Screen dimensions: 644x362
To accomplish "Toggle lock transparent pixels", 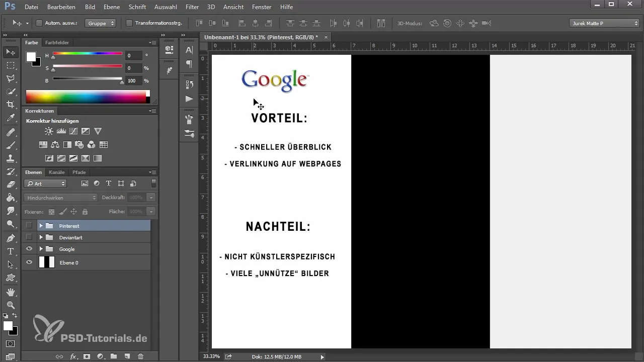I will pyautogui.click(x=51, y=212).
